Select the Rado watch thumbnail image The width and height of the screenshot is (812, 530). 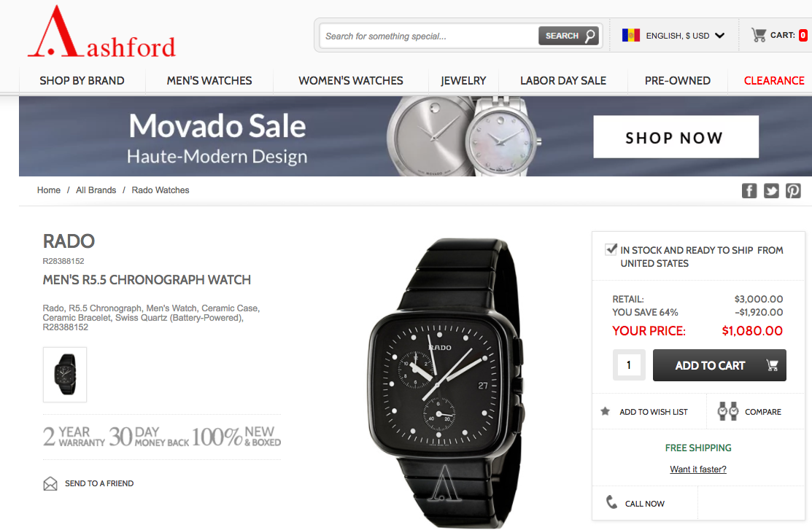point(65,374)
